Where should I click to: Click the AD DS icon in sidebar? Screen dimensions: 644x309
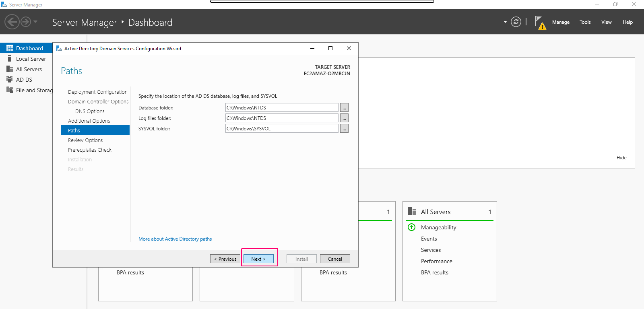point(10,79)
